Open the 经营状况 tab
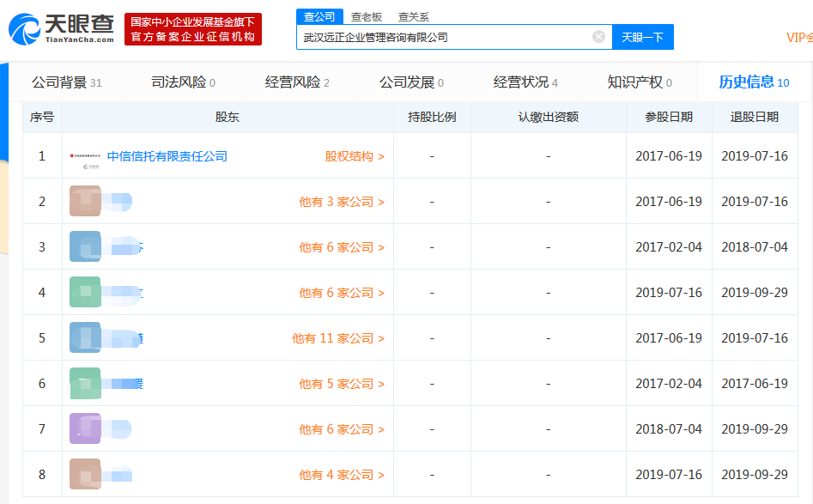813x504 pixels. pos(525,82)
